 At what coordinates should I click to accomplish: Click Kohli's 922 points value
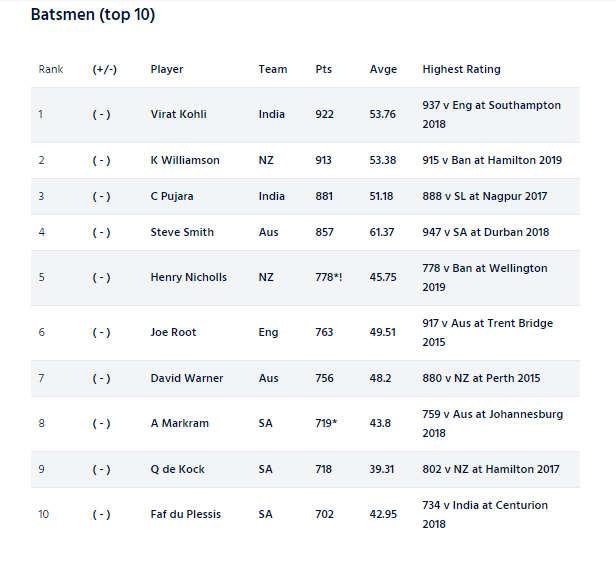pos(324,114)
